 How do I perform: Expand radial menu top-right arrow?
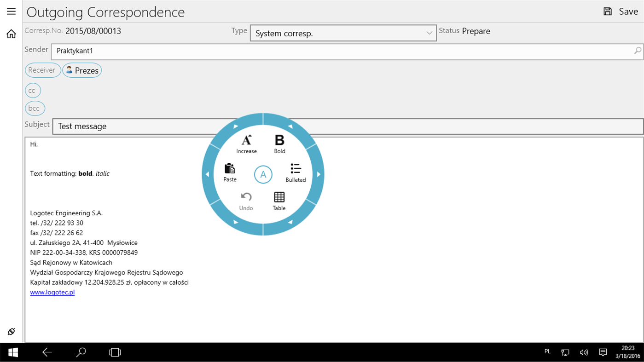tap(290, 126)
